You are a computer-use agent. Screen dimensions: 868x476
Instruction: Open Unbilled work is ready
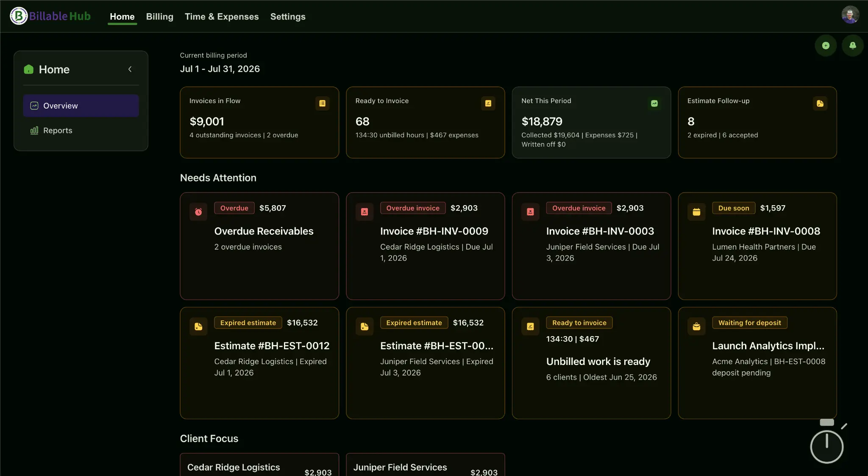[598, 362]
